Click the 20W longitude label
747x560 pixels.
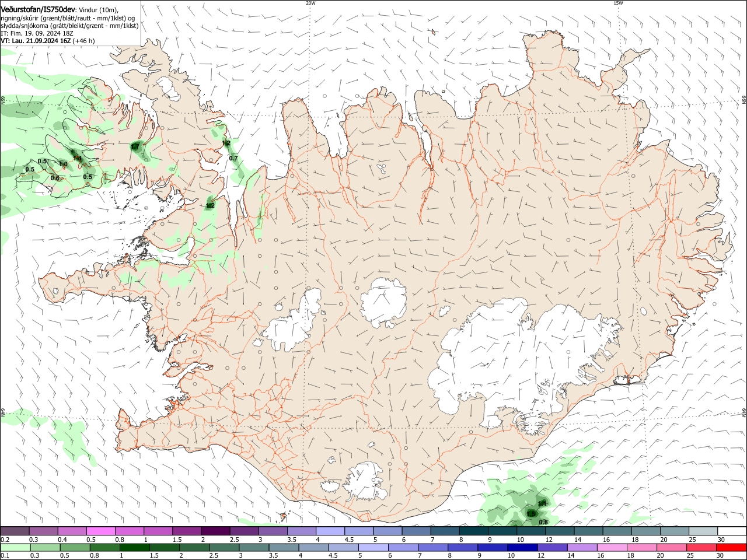pos(310,3)
